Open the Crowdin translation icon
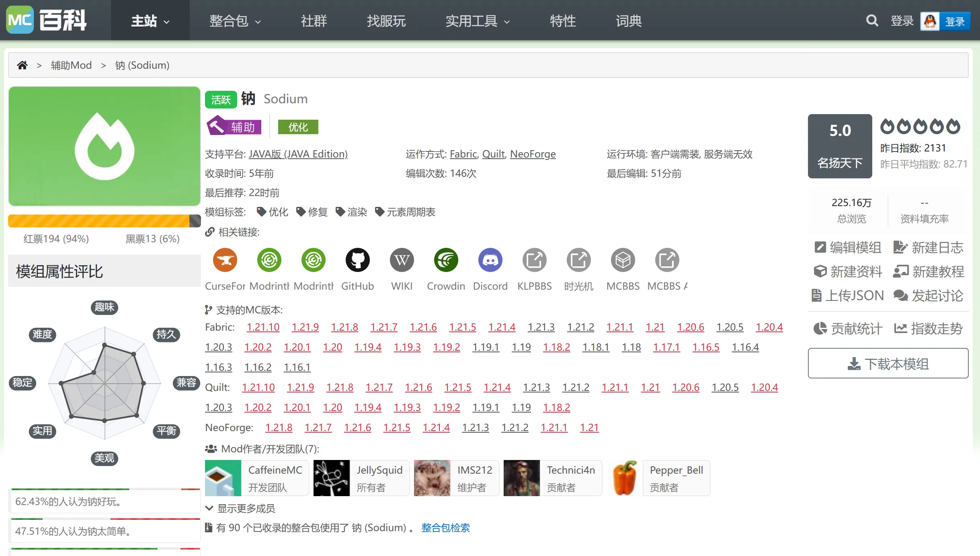 click(446, 260)
